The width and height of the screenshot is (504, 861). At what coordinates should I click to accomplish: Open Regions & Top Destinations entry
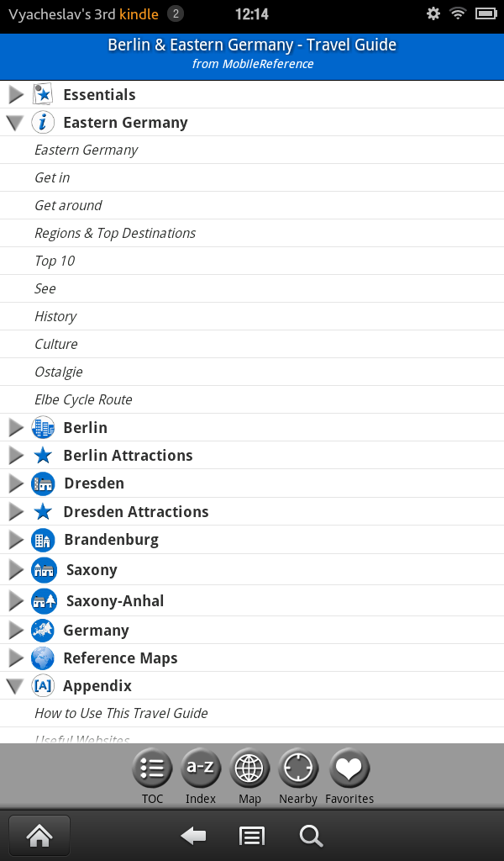[252, 234]
